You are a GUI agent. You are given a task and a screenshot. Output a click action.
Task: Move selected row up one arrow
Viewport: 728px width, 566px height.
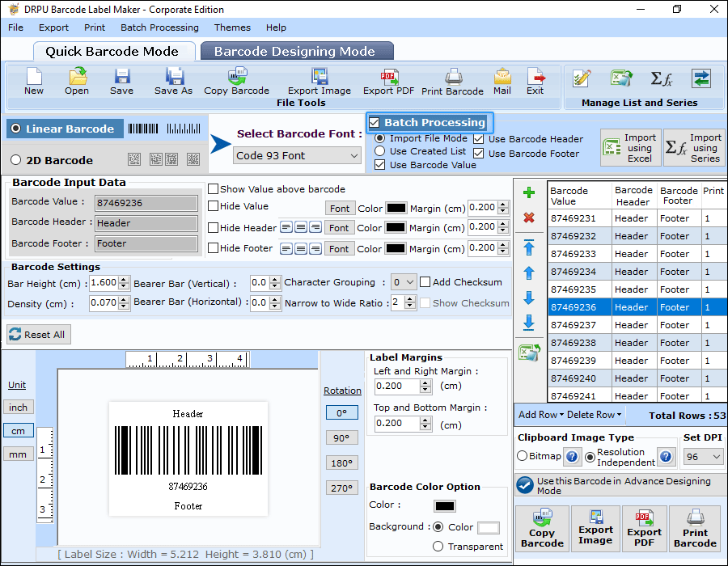[529, 272]
